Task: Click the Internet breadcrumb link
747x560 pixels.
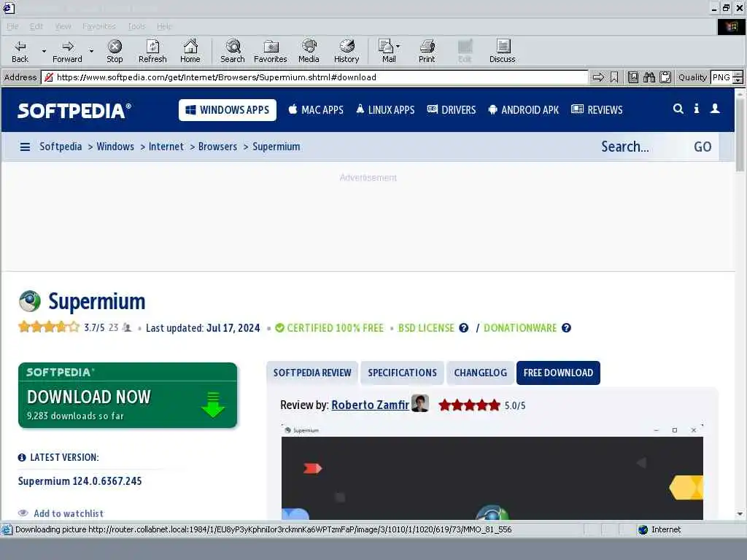Action: point(166,147)
